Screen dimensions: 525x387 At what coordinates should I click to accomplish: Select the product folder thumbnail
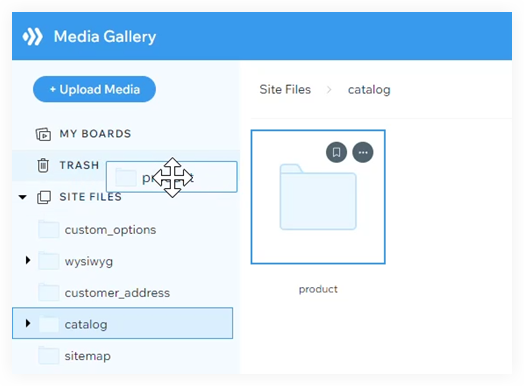point(318,197)
